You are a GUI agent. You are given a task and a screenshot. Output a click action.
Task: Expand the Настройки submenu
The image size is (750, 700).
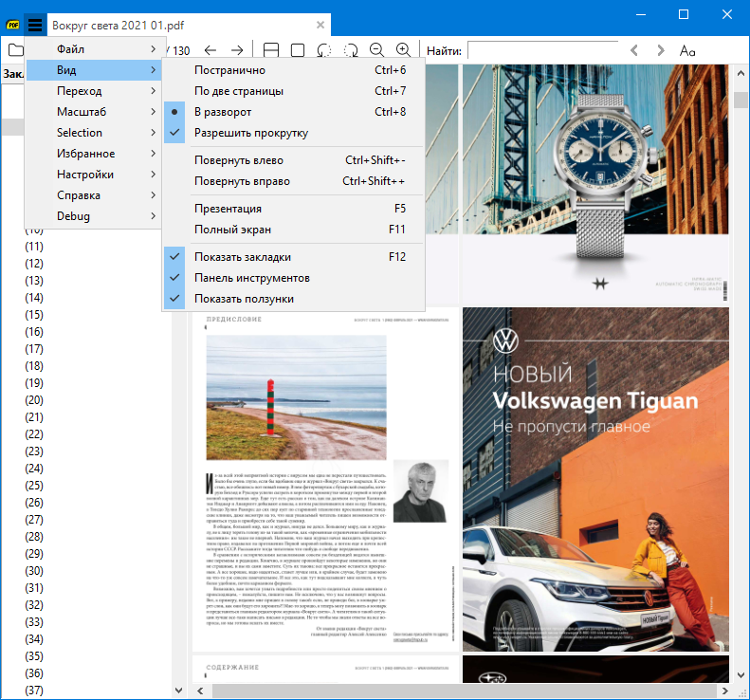[93, 175]
